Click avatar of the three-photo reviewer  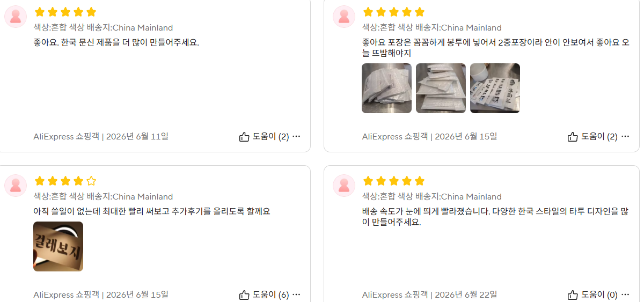coord(344,17)
